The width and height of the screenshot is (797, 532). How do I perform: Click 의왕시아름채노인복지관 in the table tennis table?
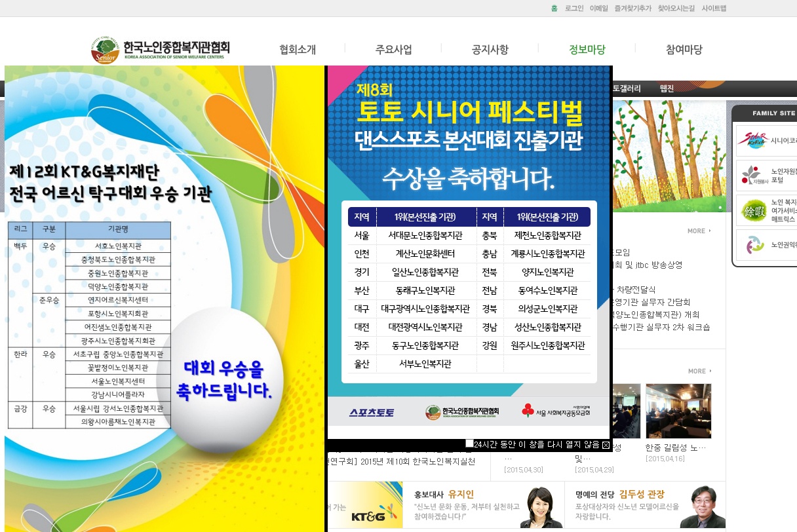pos(118,422)
